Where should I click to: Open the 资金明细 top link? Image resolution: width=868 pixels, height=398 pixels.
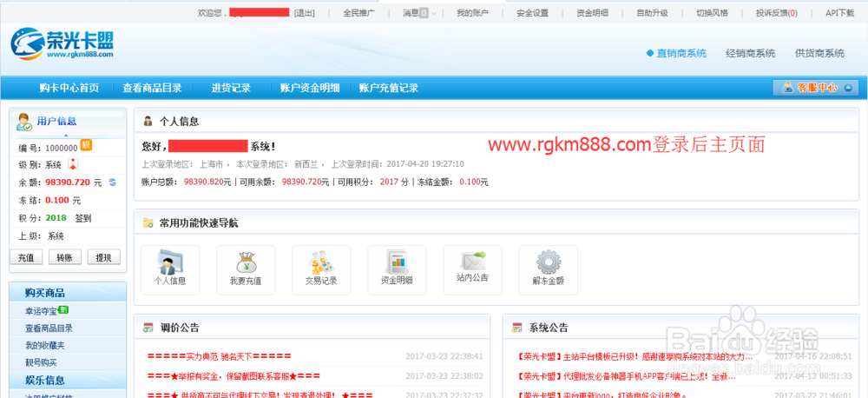tap(592, 13)
